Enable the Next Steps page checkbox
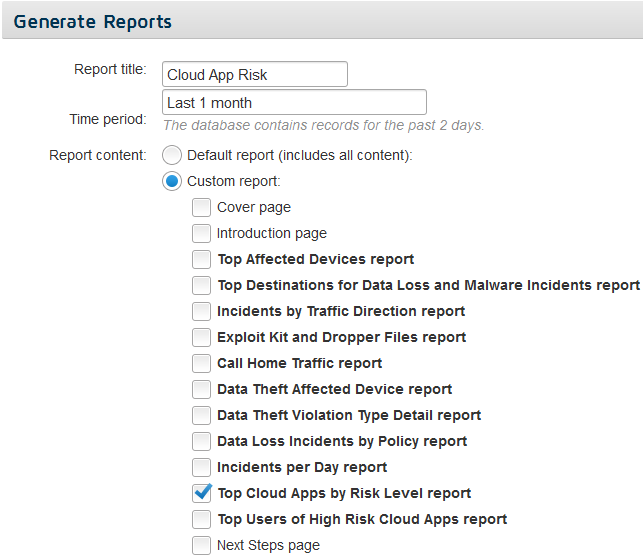Viewport: 644px width, 555px height. (201, 545)
